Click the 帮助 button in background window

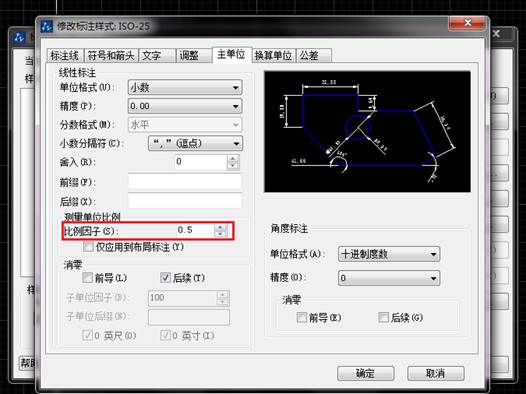[27, 362]
